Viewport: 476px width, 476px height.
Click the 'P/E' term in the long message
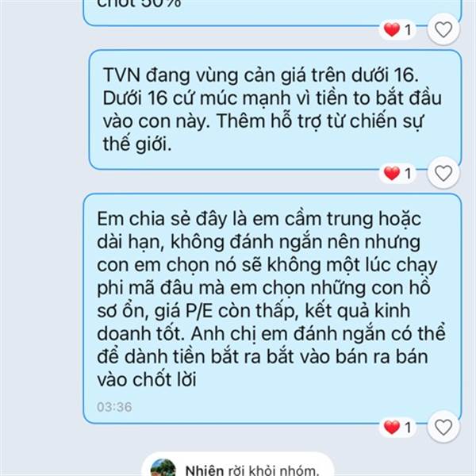[x=199, y=310]
